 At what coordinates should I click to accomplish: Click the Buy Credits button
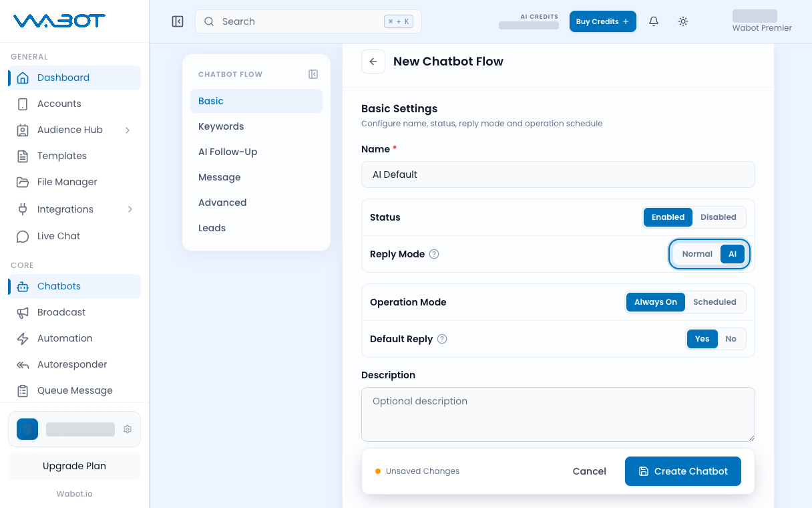tap(602, 21)
